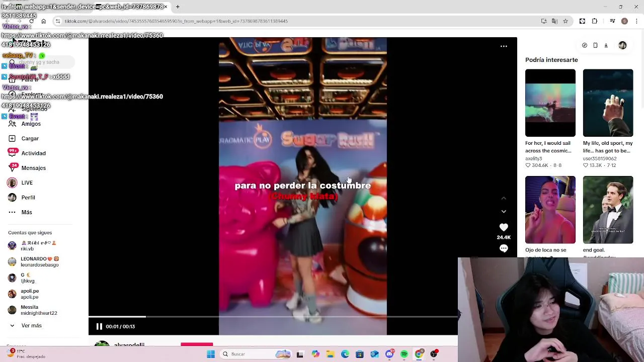
Task: Focus the browser address bar URL
Action: click(x=176, y=21)
